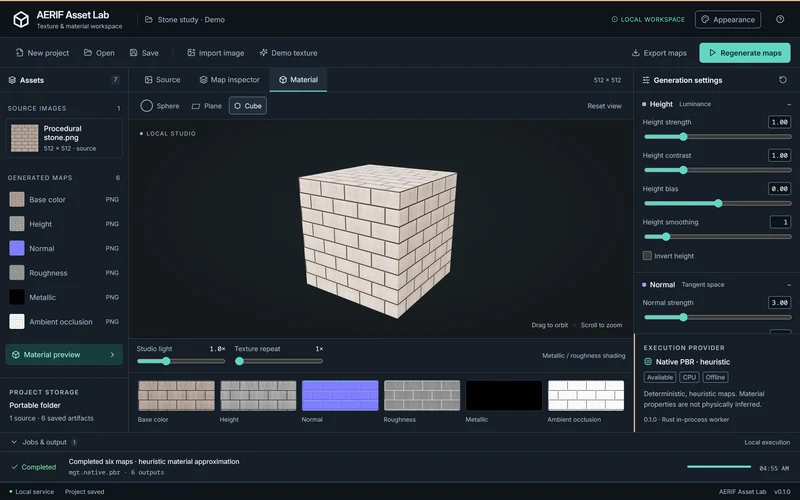Select the Roughness thumbnail below preview
The width and height of the screenshot is (800, 500).
point(422,395)
